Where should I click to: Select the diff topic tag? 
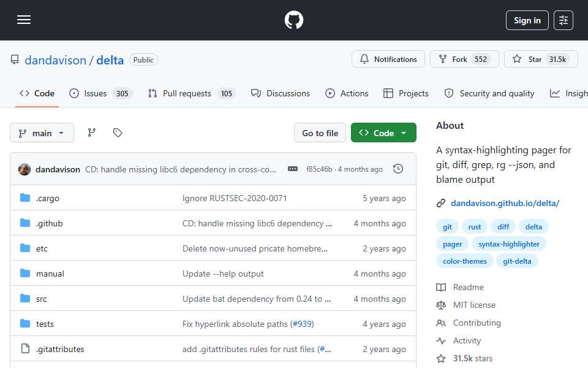point(503,227)
